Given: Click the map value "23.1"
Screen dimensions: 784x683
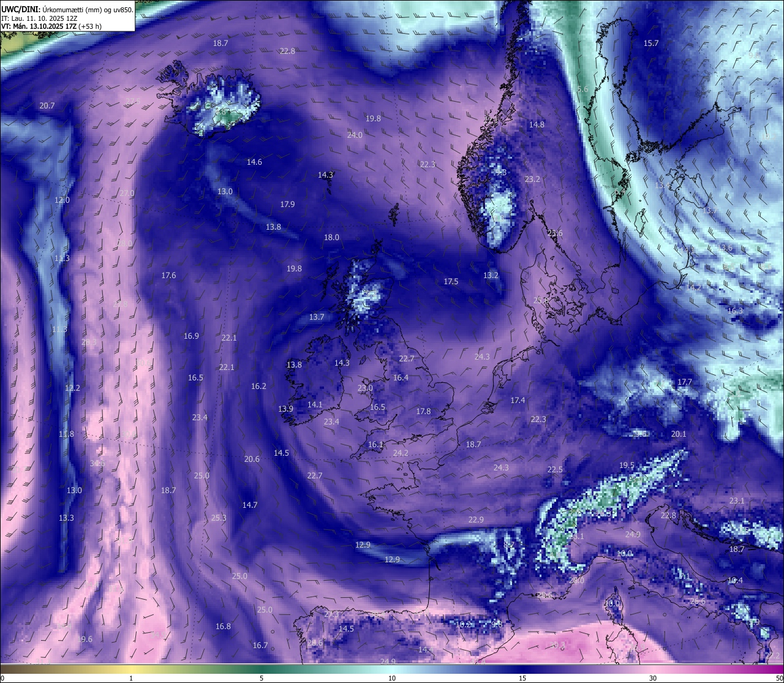Looking at the screenshot, I should [737, 501].
